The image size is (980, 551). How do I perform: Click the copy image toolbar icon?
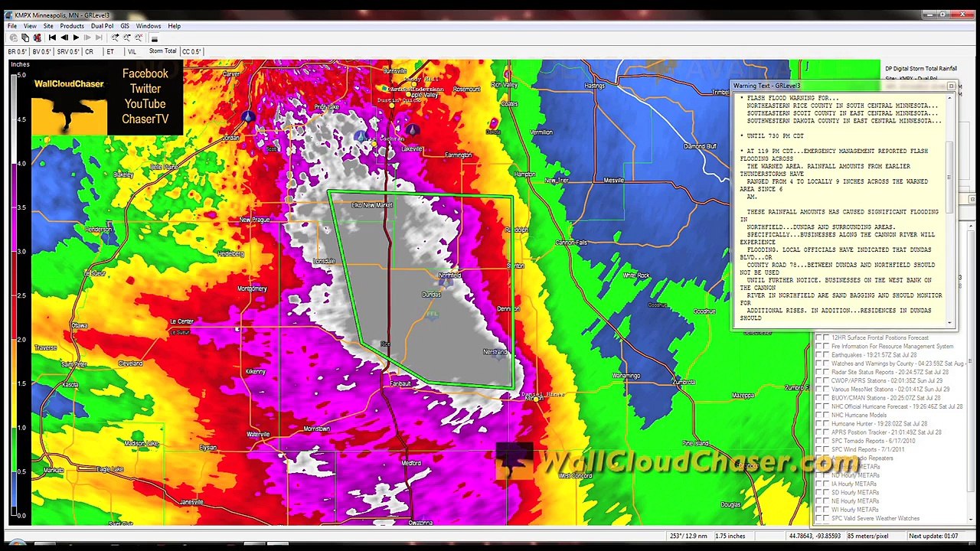pos(24,37)
